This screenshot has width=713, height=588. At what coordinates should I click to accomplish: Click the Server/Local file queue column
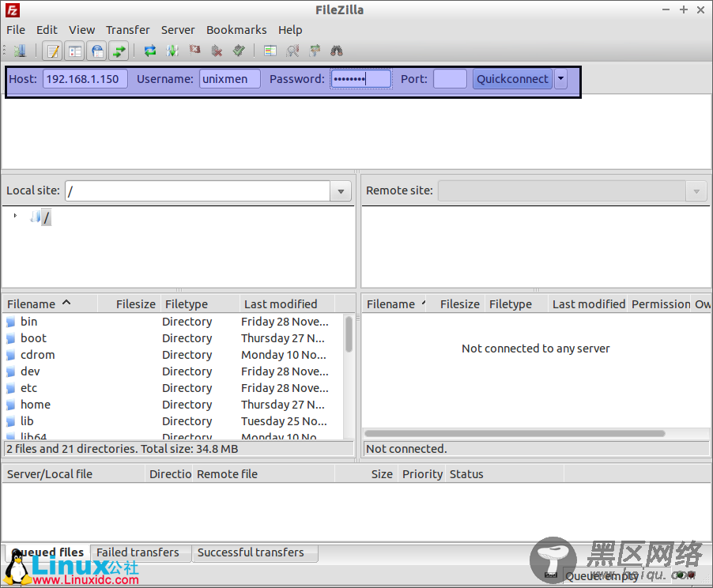[74, 474]
